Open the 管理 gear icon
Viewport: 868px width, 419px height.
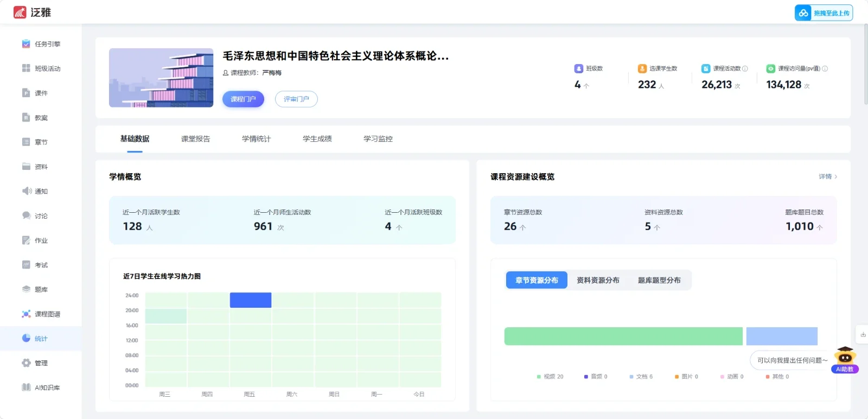(26, 363)
